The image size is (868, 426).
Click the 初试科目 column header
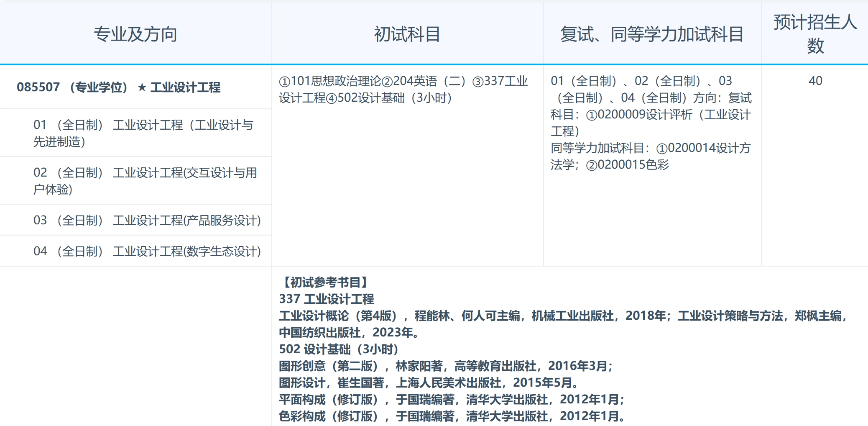[x=408, y=33]
